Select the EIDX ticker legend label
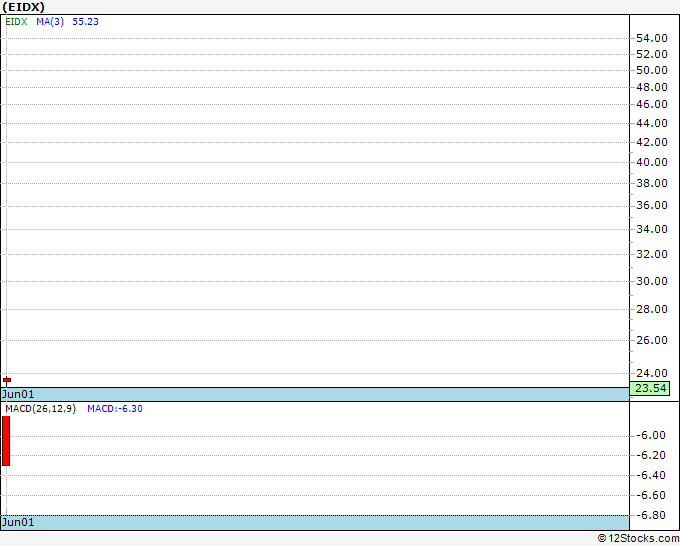Viewport: 680px width, 546px height. pyautogui.click(x=16, y=22)
